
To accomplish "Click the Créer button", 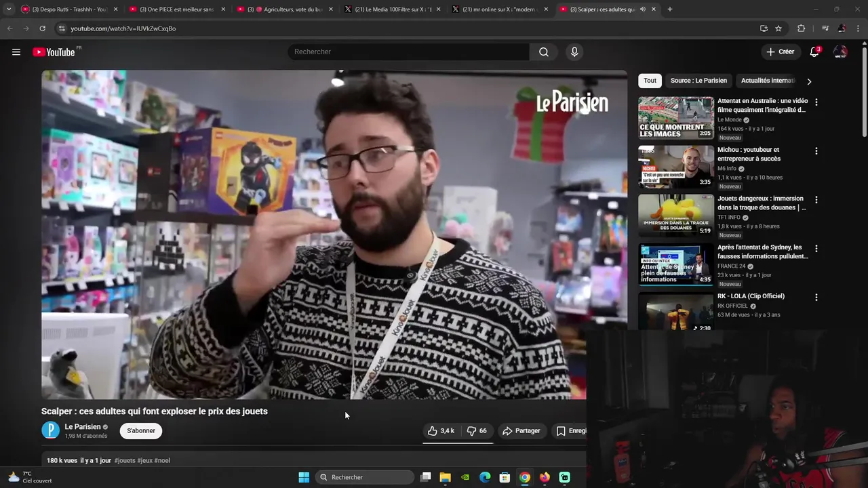I will coord(779,52).
